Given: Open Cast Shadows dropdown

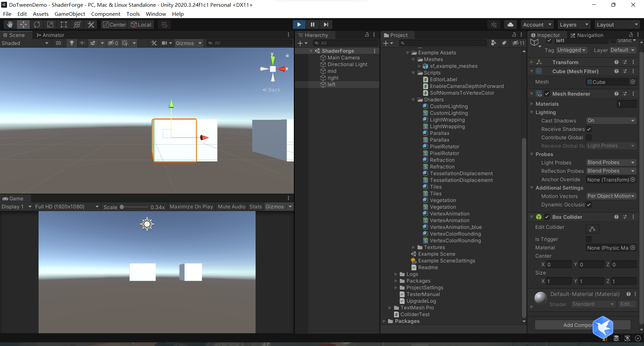Looking at the screenshot, I should 611,120.
